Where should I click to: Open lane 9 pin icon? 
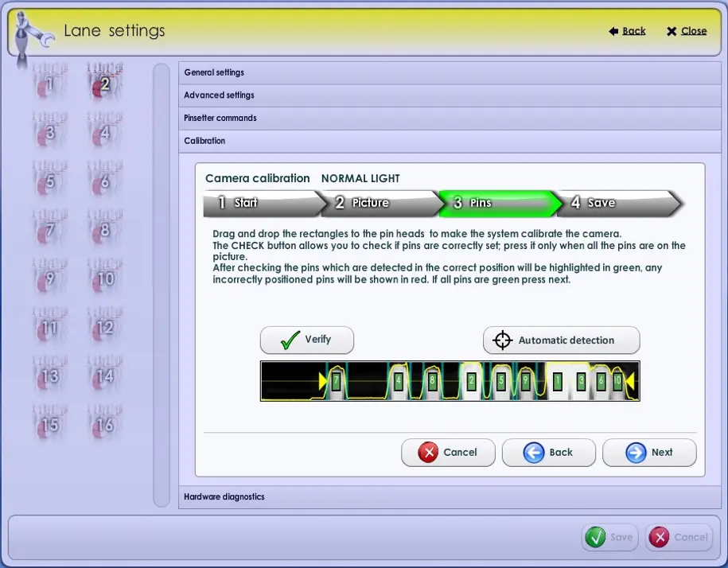[49, 277]
